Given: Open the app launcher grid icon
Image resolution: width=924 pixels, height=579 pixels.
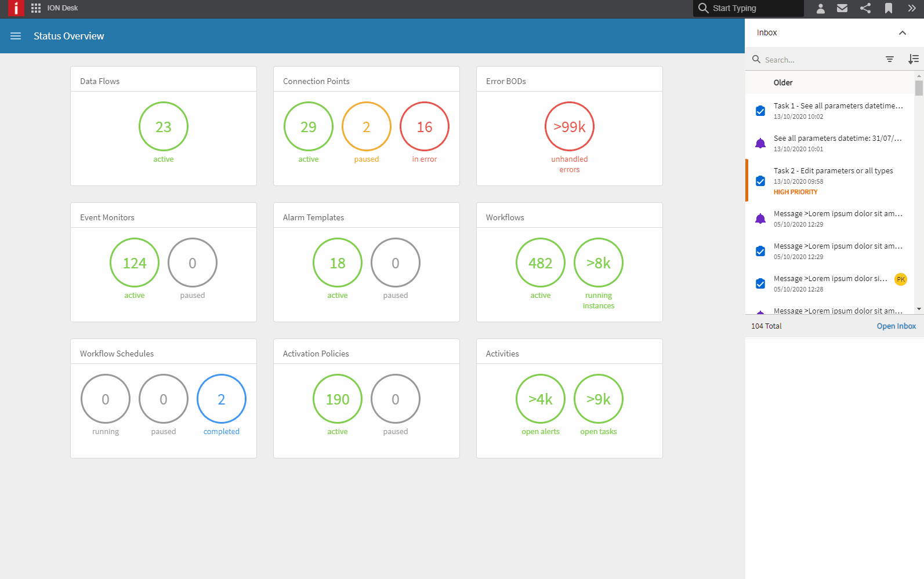Looking at the screenshot, I should 36,8.
